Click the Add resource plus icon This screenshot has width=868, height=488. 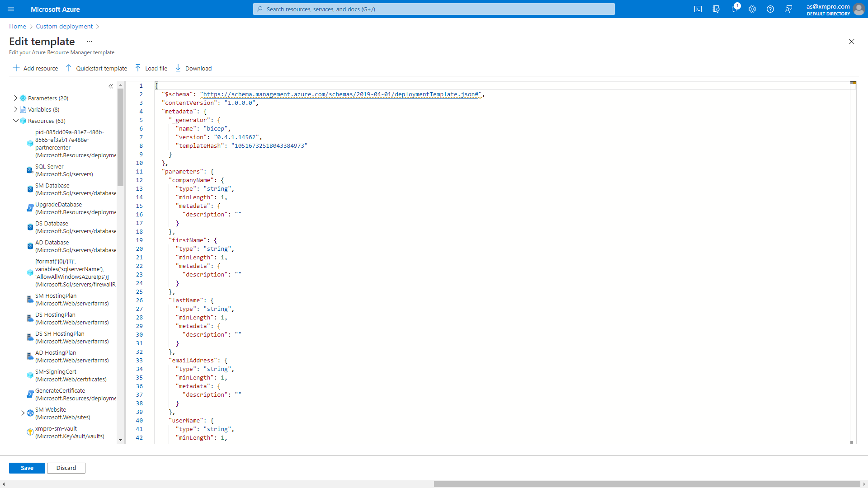[x=16, y=68]
